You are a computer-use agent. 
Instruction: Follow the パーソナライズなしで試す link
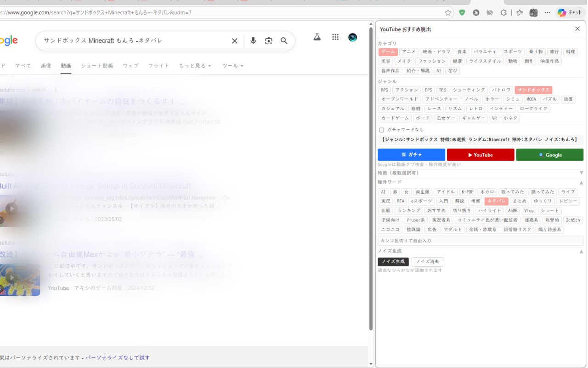tap(118, 357)
